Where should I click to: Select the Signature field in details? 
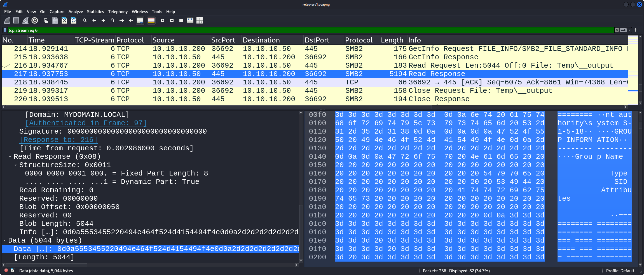(x=113, y=131)
